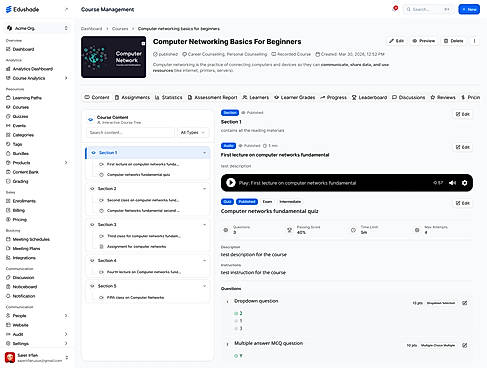Click the notification bell icon
The height and width of the screenshot is (368, 487).
(395, 9)
